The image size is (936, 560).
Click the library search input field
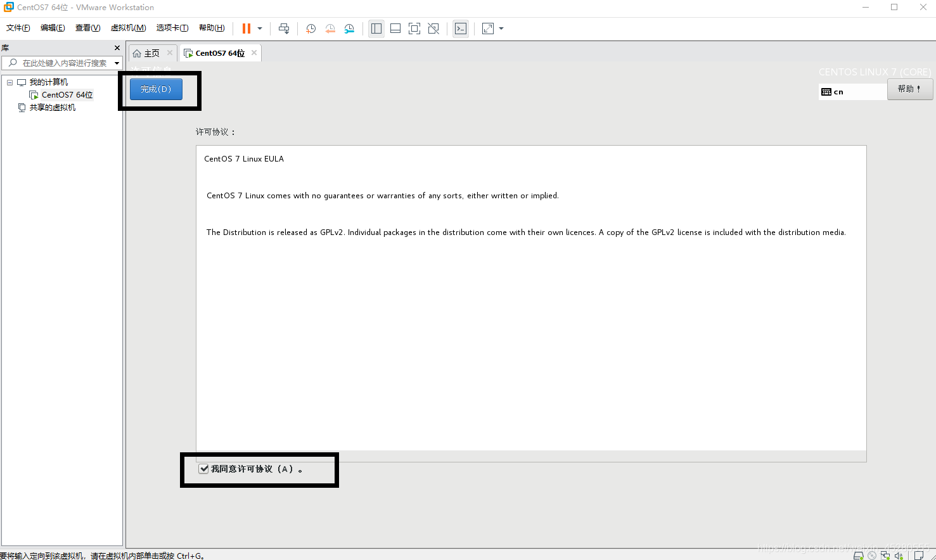pyautogui.click(x=57, y=63)
